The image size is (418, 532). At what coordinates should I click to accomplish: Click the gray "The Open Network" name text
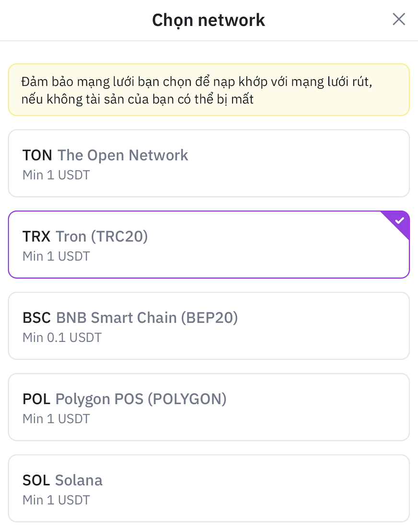click(x=123, y=155)
